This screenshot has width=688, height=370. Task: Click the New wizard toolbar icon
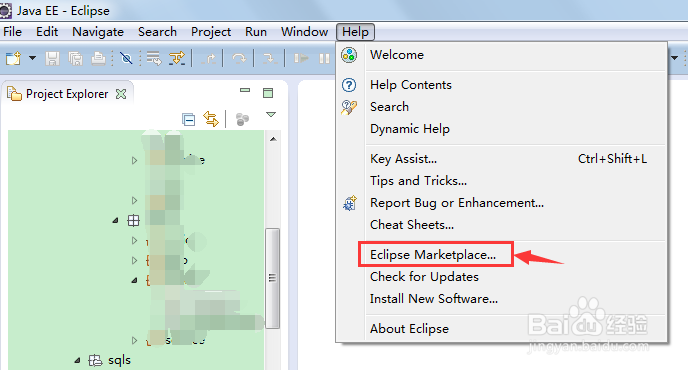coord(13,58)
